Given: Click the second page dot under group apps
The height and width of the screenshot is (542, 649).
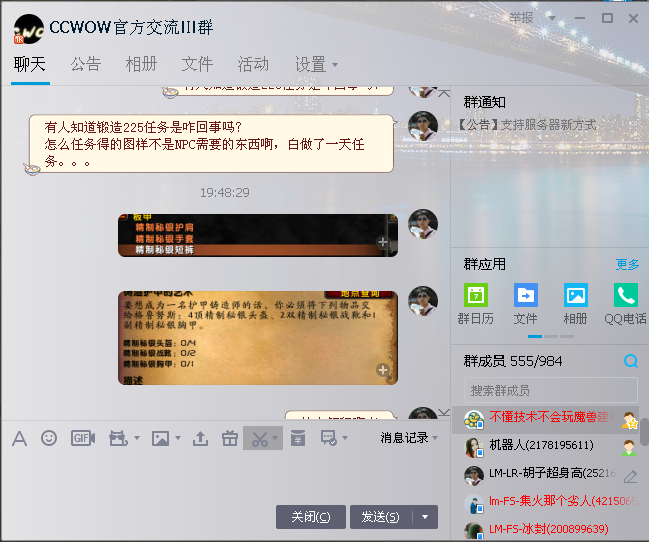Looking at the screenshot, I should (x=551, y=337).
